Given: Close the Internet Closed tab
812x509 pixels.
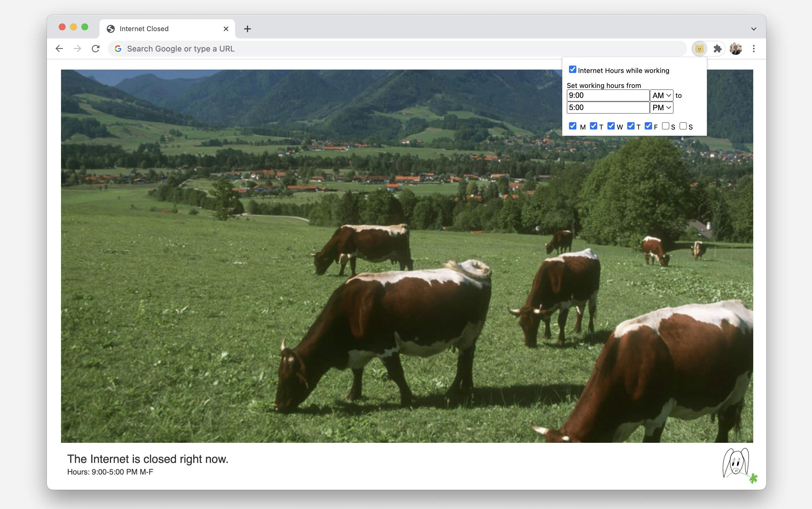Looking at the screenshot, I should click(226, 29).
